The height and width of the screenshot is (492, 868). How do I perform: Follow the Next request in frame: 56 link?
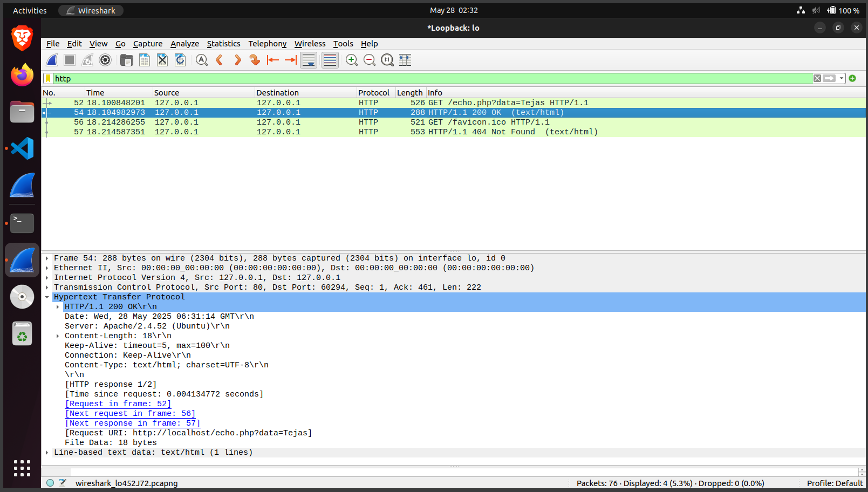click(x=130, y=414)
